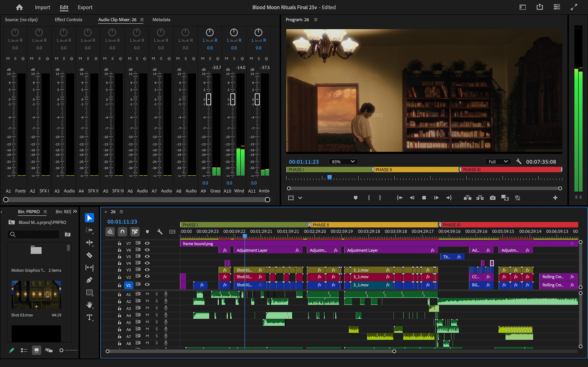Viewport: 588px width, 367px height.
Task: Open the timeline wrench settings
Action: point(160,232)
